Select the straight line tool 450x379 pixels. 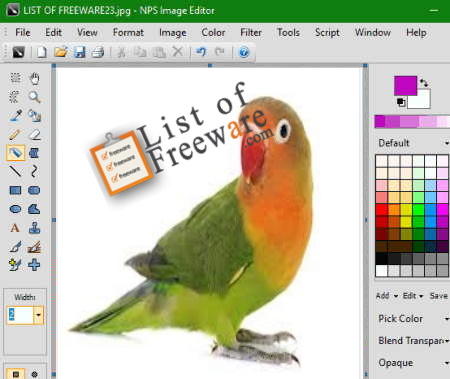15,172
